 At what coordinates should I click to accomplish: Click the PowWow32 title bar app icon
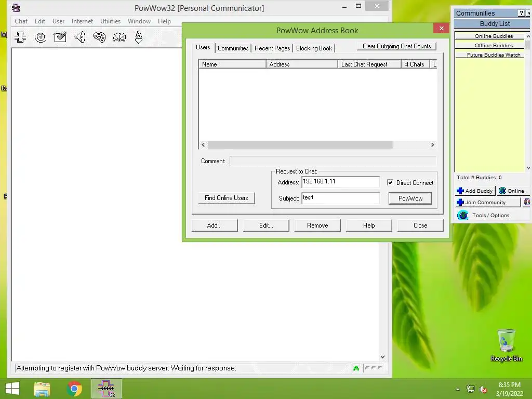point(16,8)
